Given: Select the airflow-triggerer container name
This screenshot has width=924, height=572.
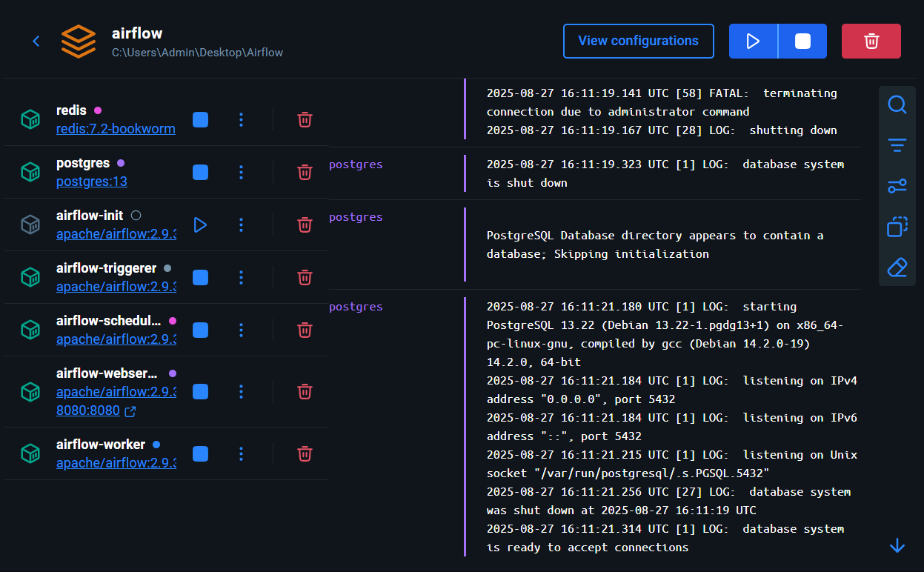Looking at the screenshot, I should coord(107,268).
